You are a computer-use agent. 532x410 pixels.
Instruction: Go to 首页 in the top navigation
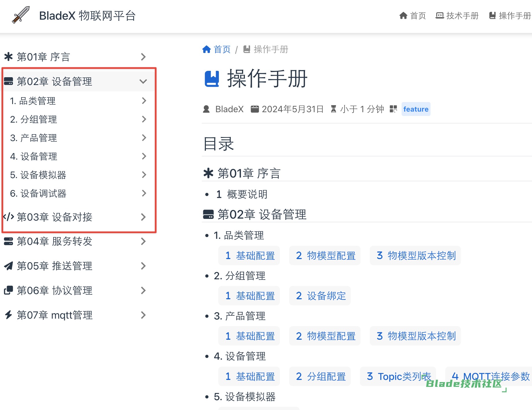[413, 16]
